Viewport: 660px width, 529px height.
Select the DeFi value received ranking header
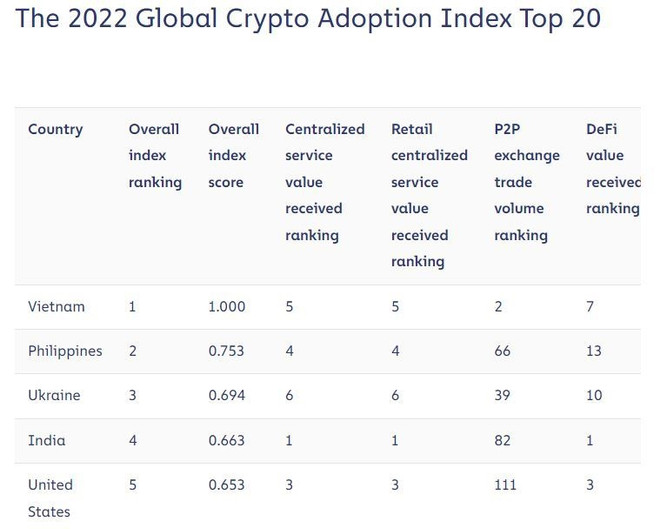click(x=612, y=169)
